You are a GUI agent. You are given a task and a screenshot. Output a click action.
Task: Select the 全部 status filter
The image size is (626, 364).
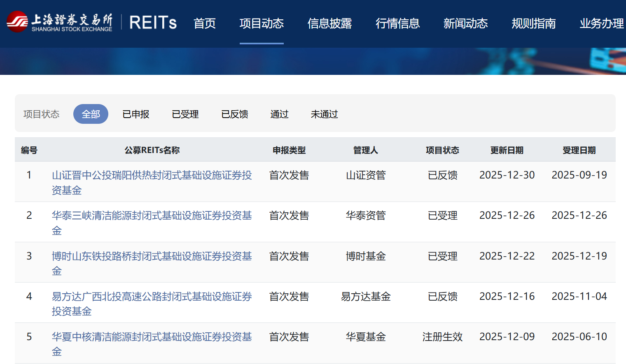click(91, 114)
